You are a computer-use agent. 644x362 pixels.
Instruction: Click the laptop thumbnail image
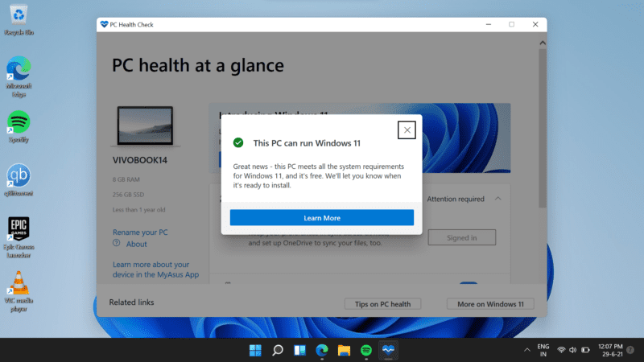coord(145,125)
